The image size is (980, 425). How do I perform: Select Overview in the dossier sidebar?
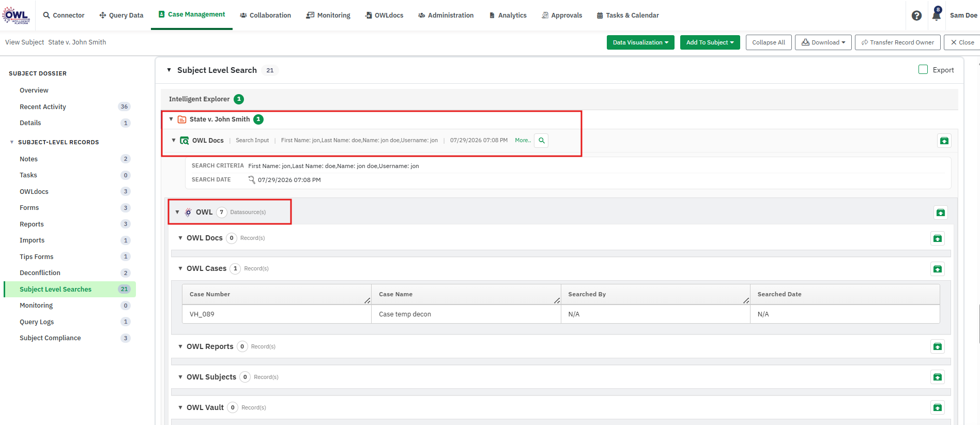point(34,90)
